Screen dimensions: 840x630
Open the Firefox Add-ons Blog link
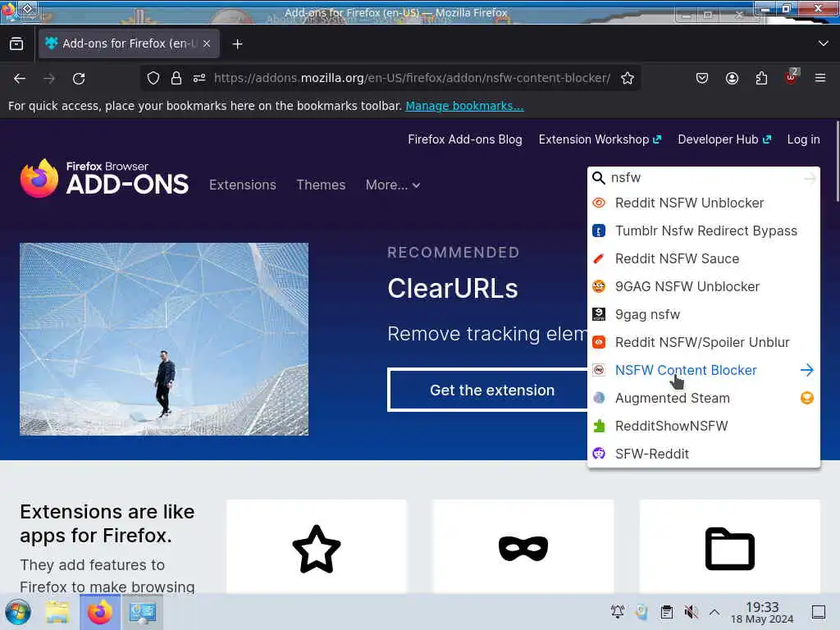pos(465,139)
